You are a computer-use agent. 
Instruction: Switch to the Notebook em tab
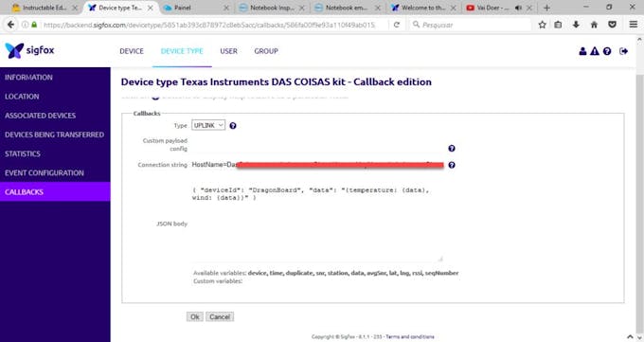[347, 8]
